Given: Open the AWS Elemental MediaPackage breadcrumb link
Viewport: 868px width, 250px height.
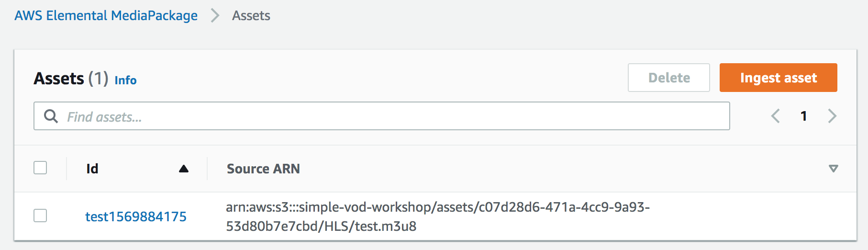Looking at the screenshot, I should [x=106, y=16].
